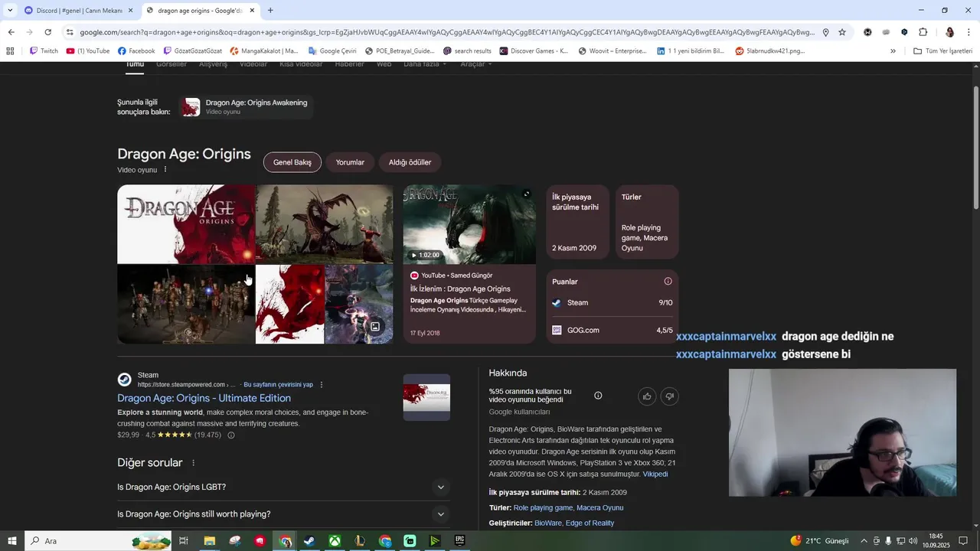
Task: Open 'Dragon Age: Origins - Ultimate Edition' link
Action: (204, 398)
